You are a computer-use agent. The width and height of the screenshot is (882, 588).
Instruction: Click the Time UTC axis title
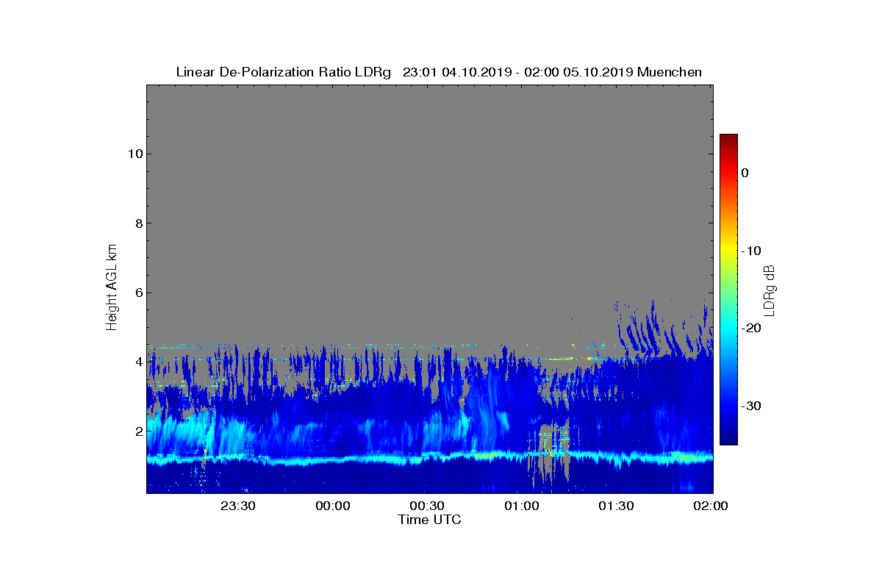pyautogui.click(x=430, y=520)
